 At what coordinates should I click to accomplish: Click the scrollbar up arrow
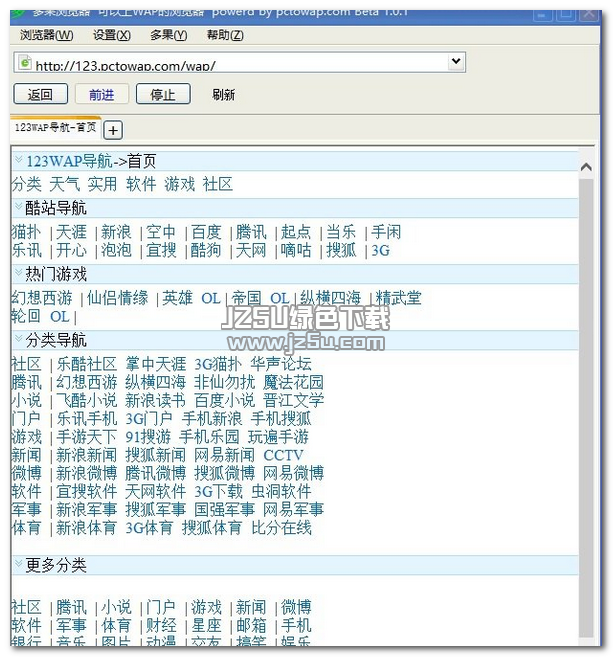click(x=586, y=167)
